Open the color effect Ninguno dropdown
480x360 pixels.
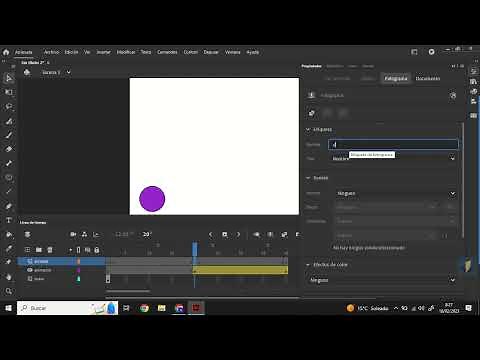(x=382, y=280)
